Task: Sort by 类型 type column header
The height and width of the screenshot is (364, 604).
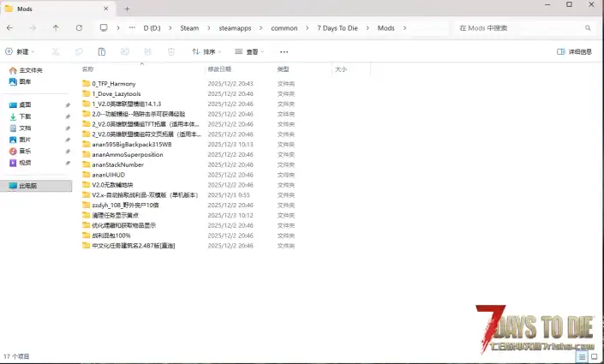Action: pos(283,69)
